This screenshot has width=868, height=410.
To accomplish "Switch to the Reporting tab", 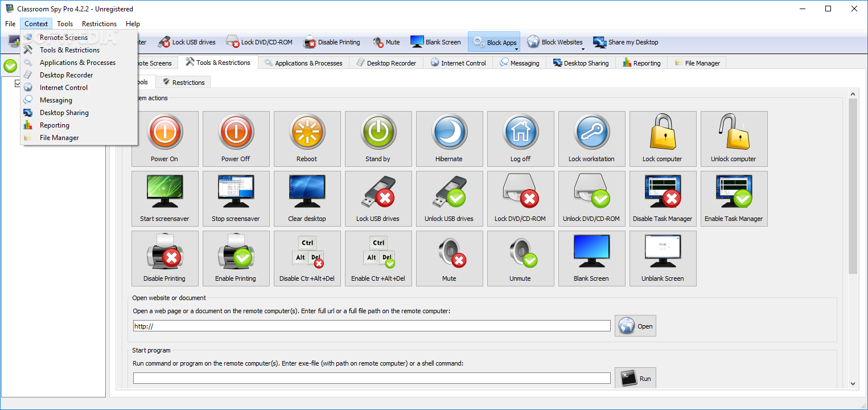I will coord(642,63).
